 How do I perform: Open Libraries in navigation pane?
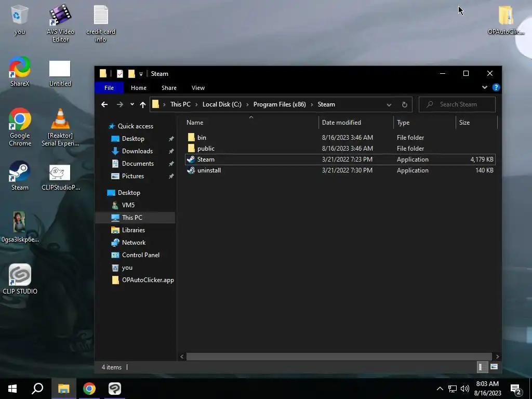click(x=134, y=230)
